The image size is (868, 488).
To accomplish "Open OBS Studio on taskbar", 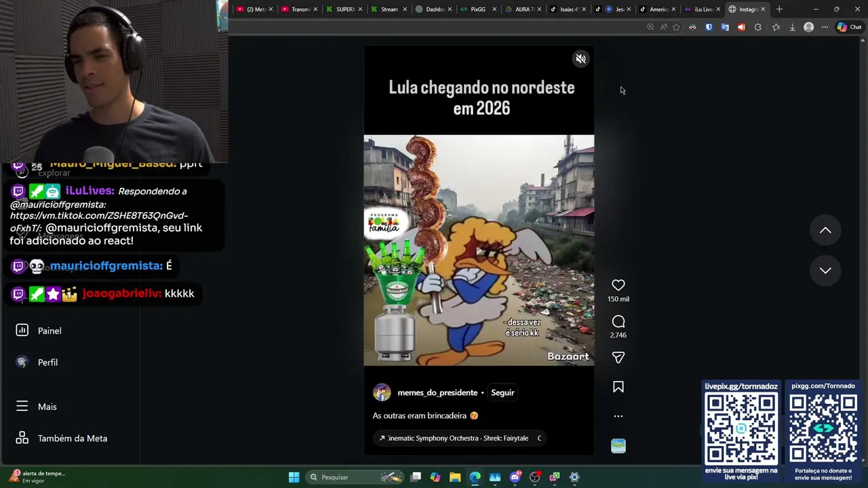I will (x=534, y=477).
